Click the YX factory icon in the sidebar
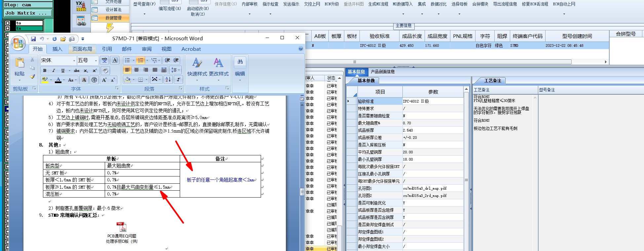Viewport: 644px width, 251px height. tap(81, 6)
